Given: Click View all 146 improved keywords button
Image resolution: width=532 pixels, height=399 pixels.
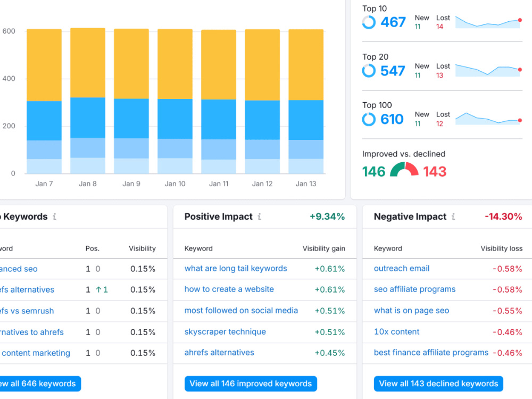Looking at the screenshot, I should 251,384.
